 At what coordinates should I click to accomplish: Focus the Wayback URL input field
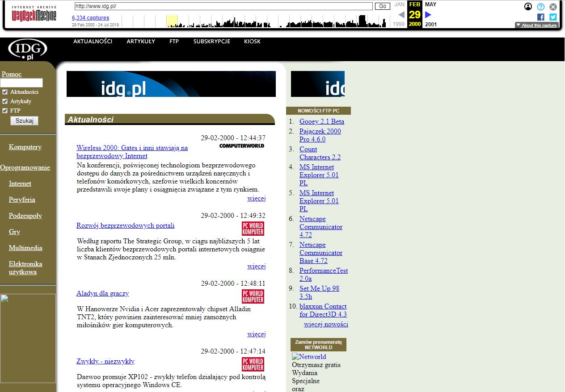point(223,6)
